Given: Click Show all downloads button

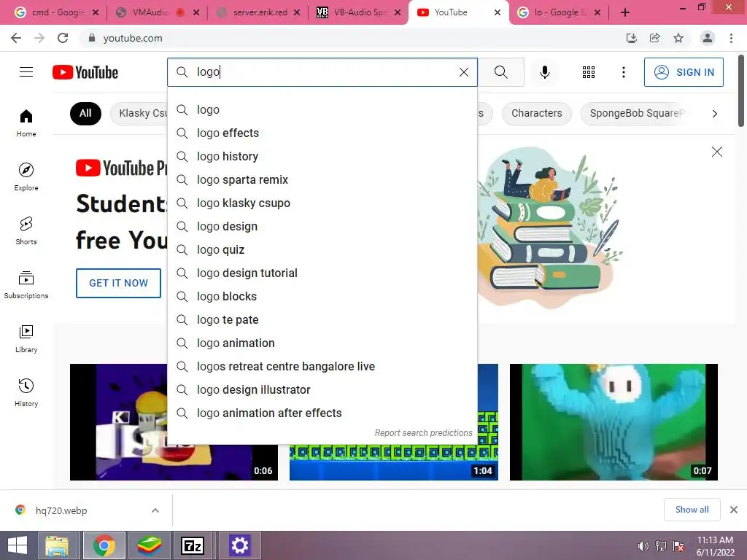Looking at the screenshot, I should 692,510.
